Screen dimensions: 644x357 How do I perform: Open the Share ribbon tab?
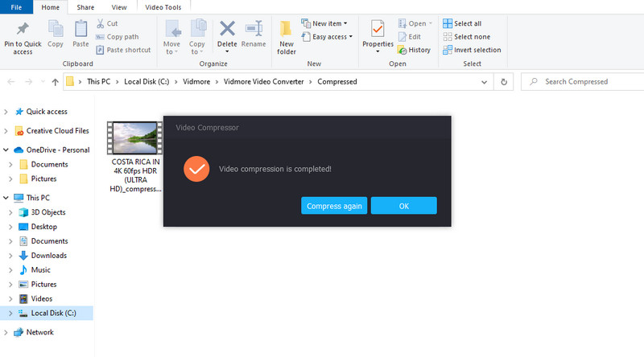click(85, 7)
